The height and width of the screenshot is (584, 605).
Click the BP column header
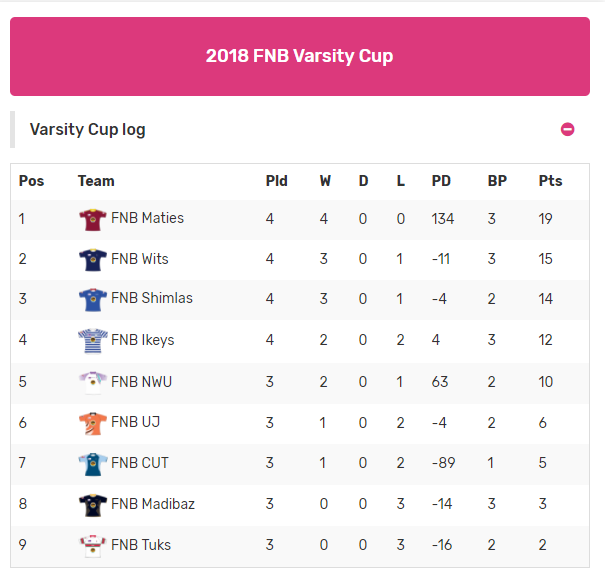click(x=497, y=181)
